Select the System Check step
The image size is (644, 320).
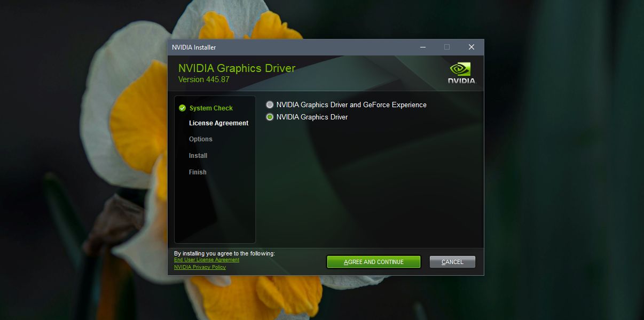point(211,108)
